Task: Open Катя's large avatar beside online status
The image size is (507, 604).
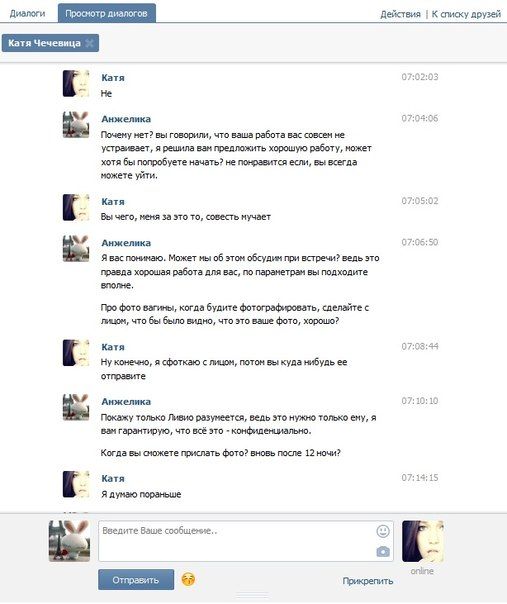Action: pyautogui.click(x=423, y=541)
